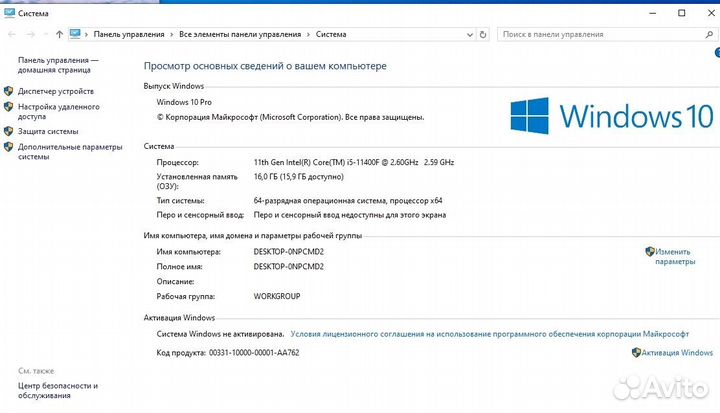The height and width of the screenshot is (413, 720).
Task: Click the product code 00331-10000-00001-AA762
Action: (x=254, y=352)
